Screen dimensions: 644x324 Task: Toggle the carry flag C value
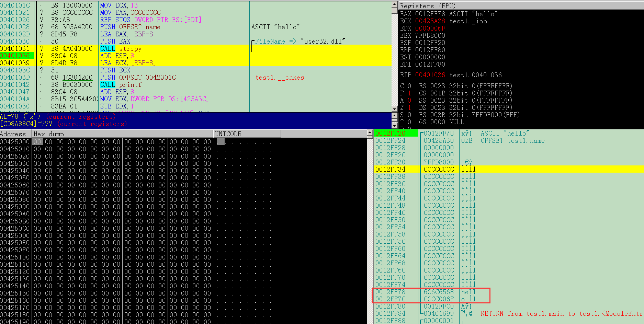tap(409, 86)
